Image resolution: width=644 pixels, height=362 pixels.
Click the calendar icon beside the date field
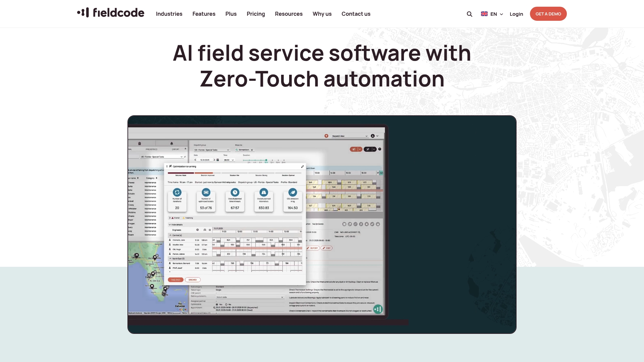pos(218,160)
